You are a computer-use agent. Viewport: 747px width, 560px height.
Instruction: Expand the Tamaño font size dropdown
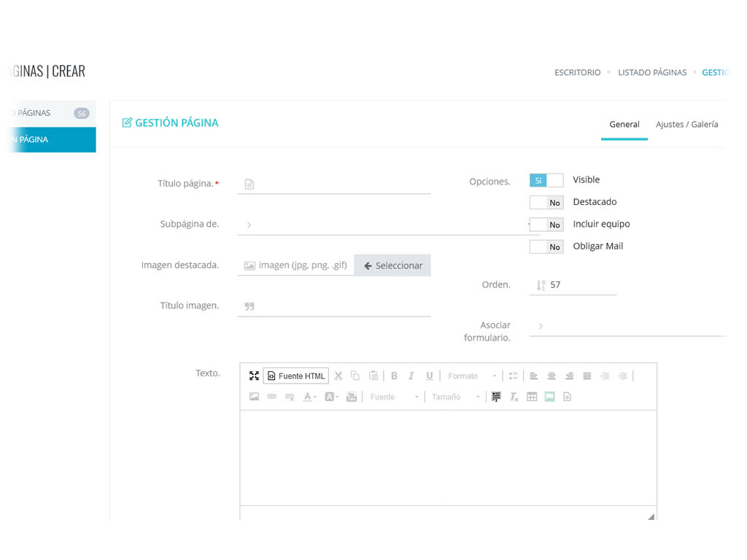pyautogui.click(x=455, y=397)
